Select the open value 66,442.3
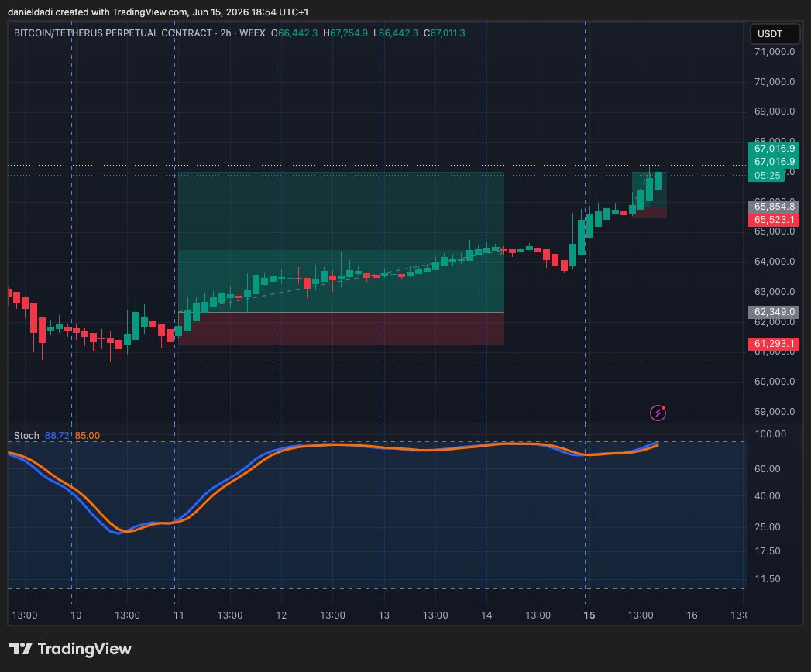This screenshot has height=672, width=811. click(x=298, y=33)
